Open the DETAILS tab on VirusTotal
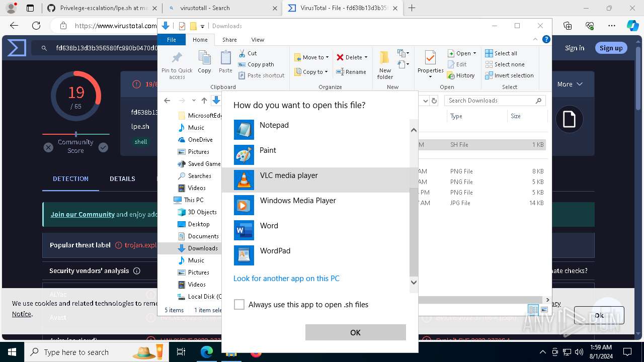The image size is (644, 362). (x=122, y=178)
